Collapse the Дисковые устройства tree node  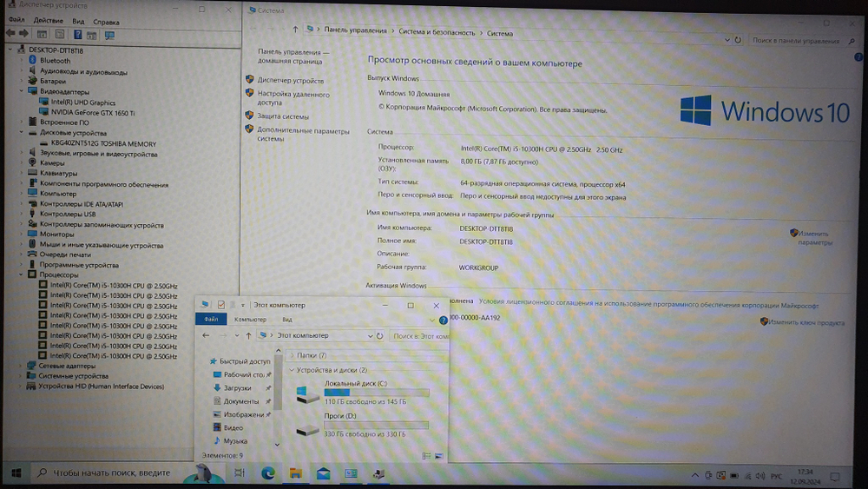22,133
